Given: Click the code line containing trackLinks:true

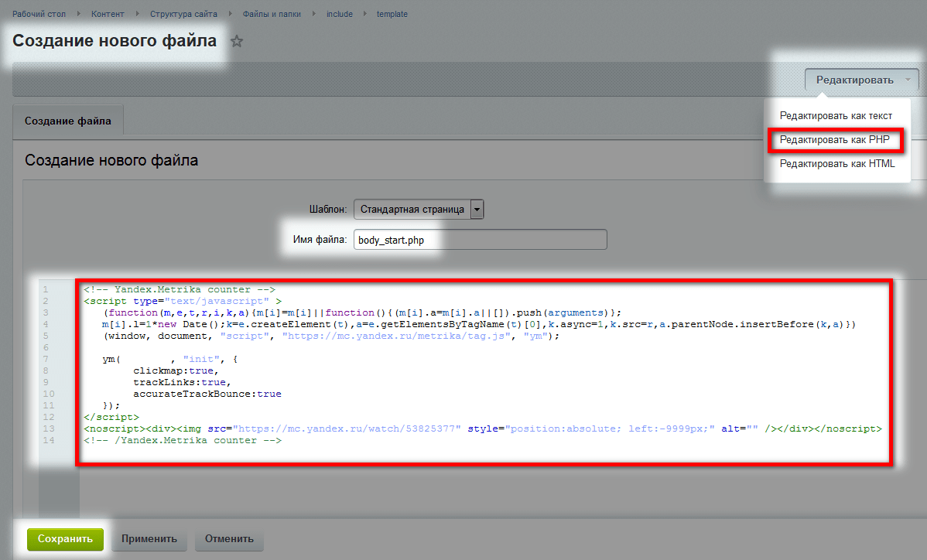Looking at the screenshot, I should (182, 382).
